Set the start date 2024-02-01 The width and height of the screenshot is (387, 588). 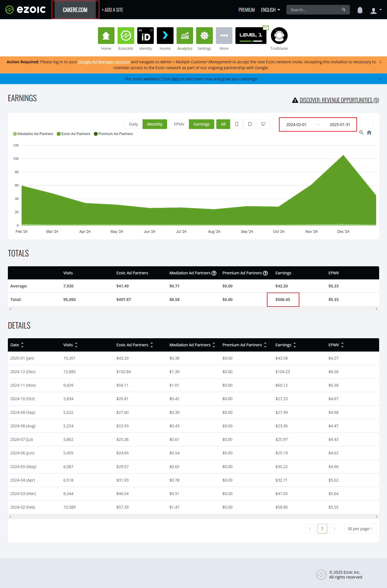[x=296, y=125]
